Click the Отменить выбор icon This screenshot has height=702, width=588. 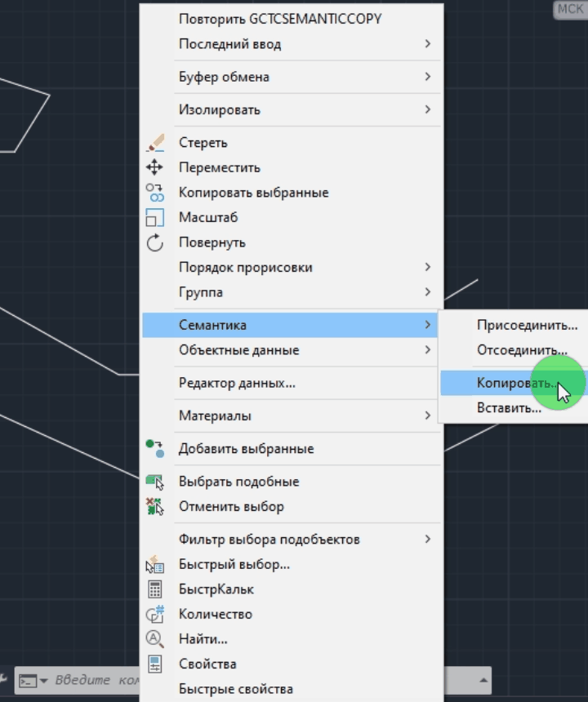coord(155,507)
